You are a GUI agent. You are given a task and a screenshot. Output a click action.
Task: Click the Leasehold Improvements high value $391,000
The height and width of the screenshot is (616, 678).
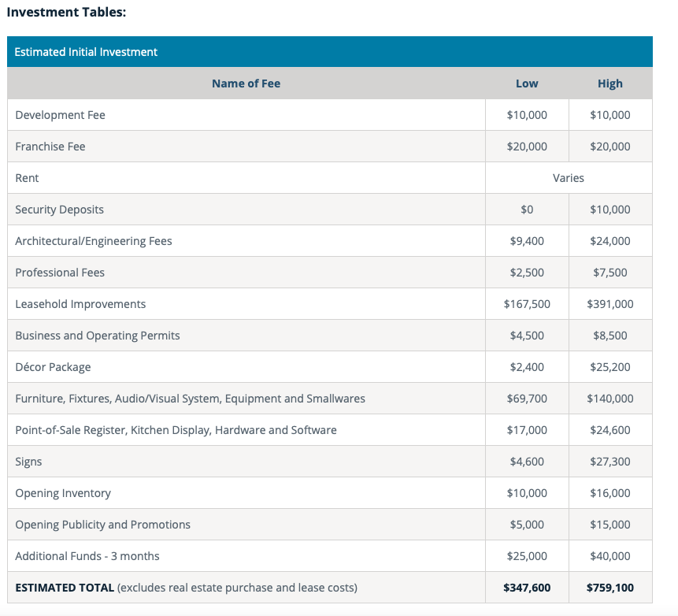pyautogui.click(x=610, y=304)
